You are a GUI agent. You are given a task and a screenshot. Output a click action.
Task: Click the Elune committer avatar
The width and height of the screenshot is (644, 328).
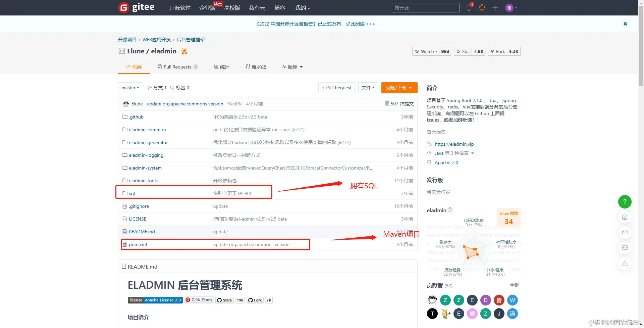(126, 104)
